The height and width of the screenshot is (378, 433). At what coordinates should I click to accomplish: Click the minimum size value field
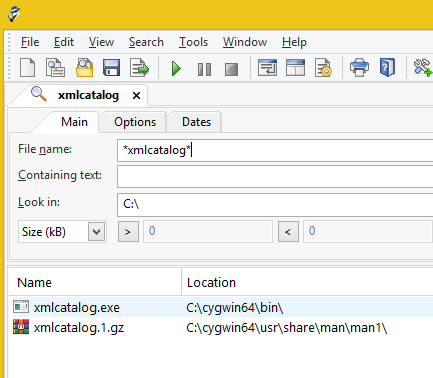pos(208,231)
